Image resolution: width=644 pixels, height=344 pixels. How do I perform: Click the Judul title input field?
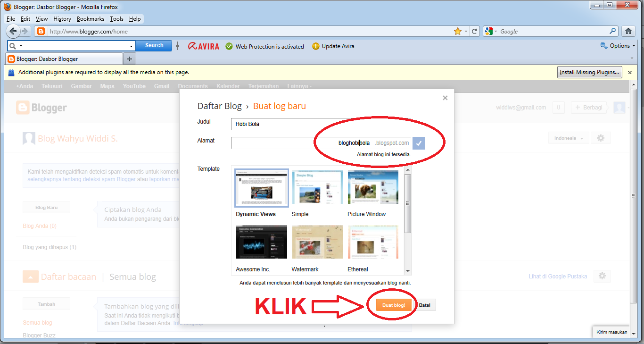tap(321, 124)
